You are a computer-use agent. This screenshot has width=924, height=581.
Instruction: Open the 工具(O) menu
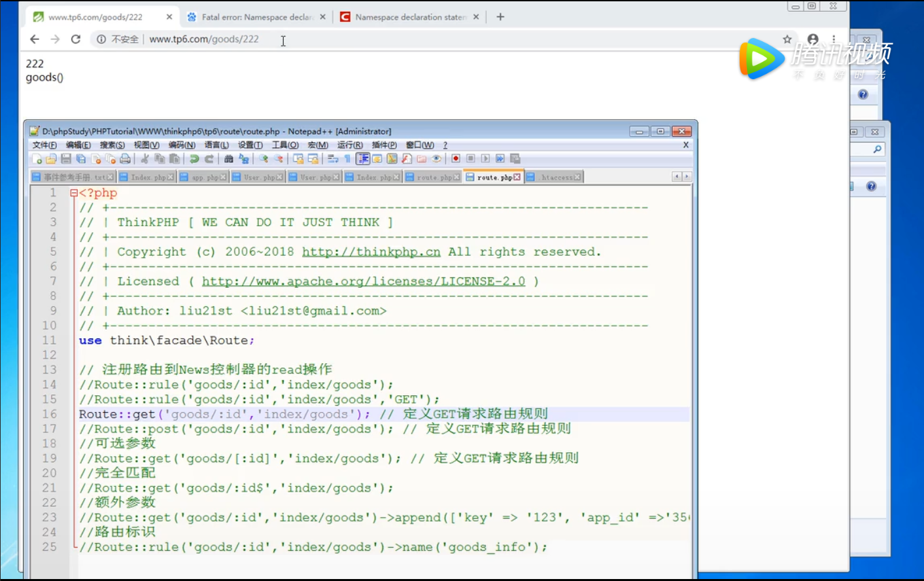pyautogui.click(x=285, y=145)
